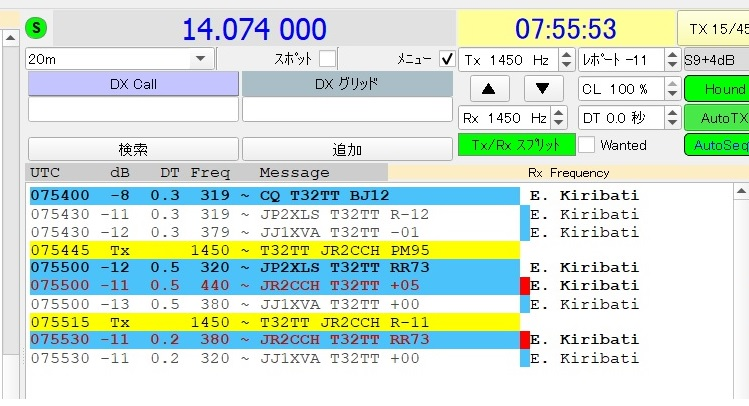Image resolution: width=749 pixels, height=406 pixels.
Task: Click the down triangle frequency button
Action: click(543, 88)
